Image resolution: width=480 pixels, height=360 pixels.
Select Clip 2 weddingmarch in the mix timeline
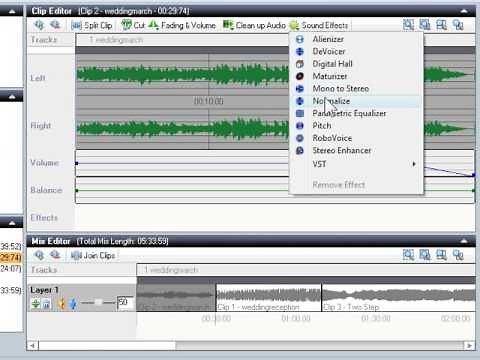coord(176,298)
